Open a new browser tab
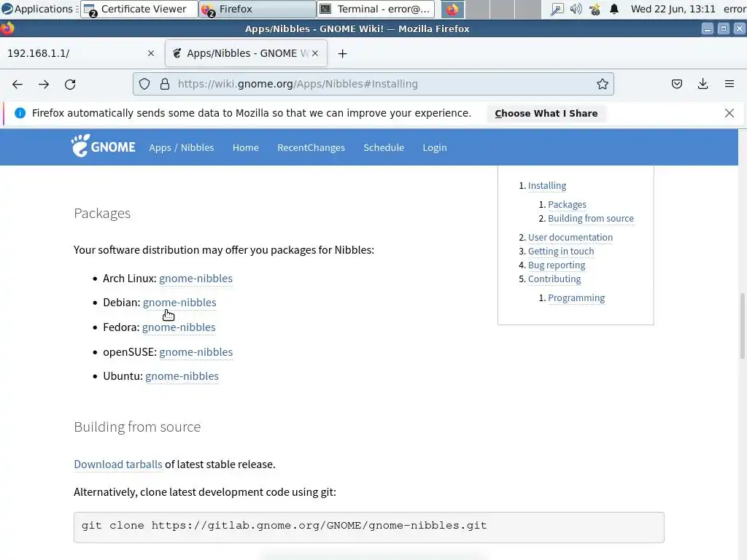 point(343,54)
